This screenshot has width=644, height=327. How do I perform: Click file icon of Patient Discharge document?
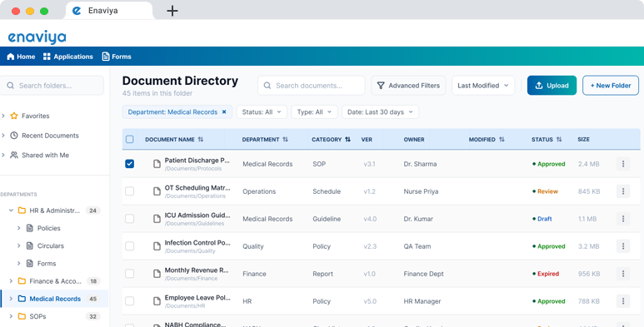click(x=157, y=164)
